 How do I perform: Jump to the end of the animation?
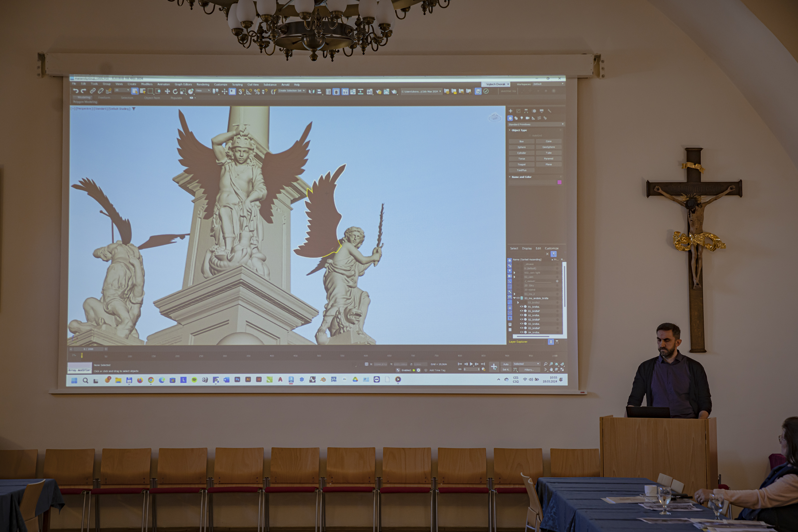coord(483,364)
